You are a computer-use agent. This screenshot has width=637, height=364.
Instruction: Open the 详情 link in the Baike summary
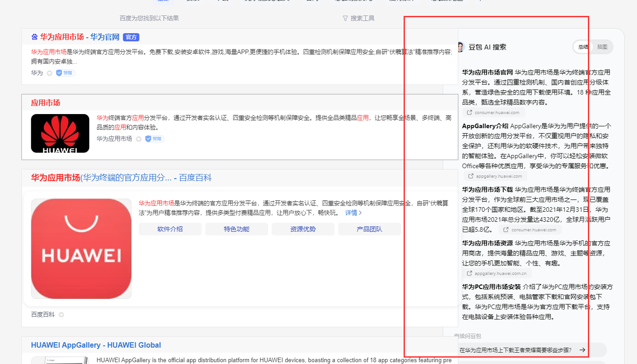354,213
